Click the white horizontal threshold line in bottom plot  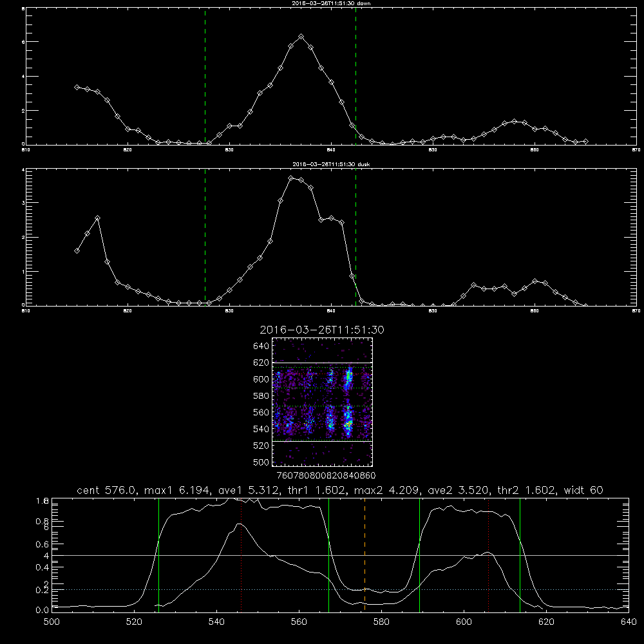pyautogui.click(x=340, y=555)
